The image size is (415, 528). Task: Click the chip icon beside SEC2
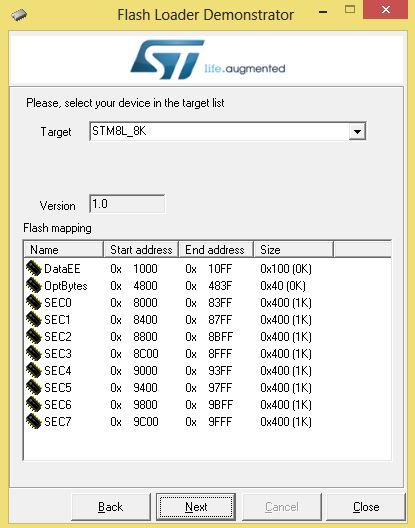[34, 336]
